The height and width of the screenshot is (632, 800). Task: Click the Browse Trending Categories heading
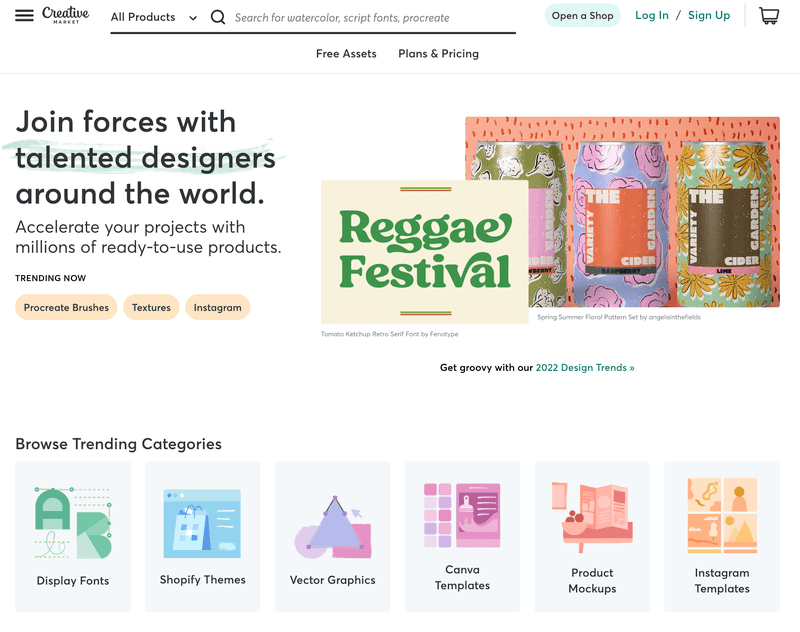click(x=118, y=444)
